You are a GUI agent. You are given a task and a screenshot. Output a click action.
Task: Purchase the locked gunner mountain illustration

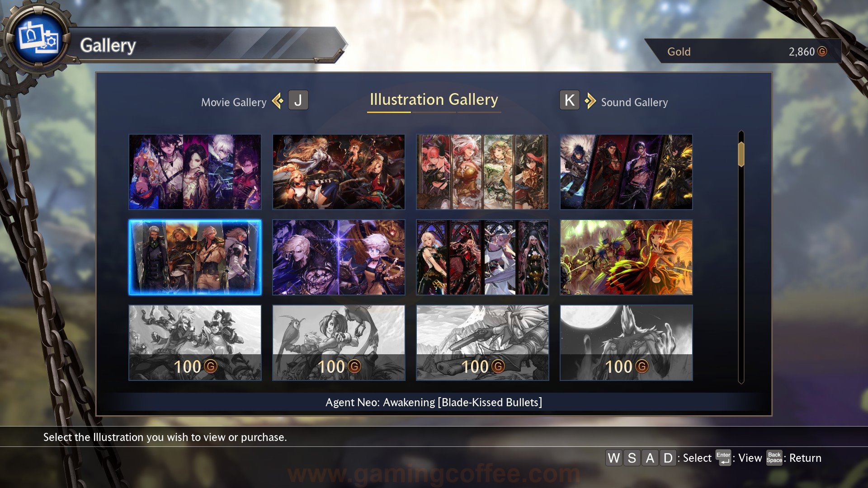click(482, 343)
